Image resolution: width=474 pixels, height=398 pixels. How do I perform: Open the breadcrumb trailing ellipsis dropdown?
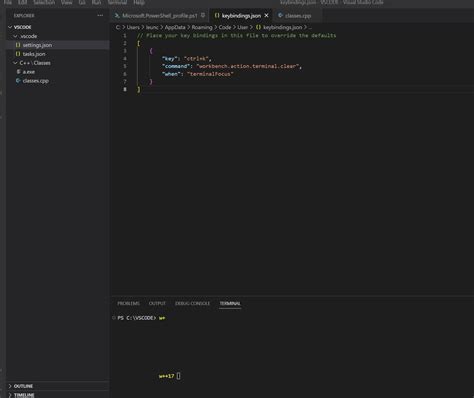pyautogui.click(x=310, y=27)
